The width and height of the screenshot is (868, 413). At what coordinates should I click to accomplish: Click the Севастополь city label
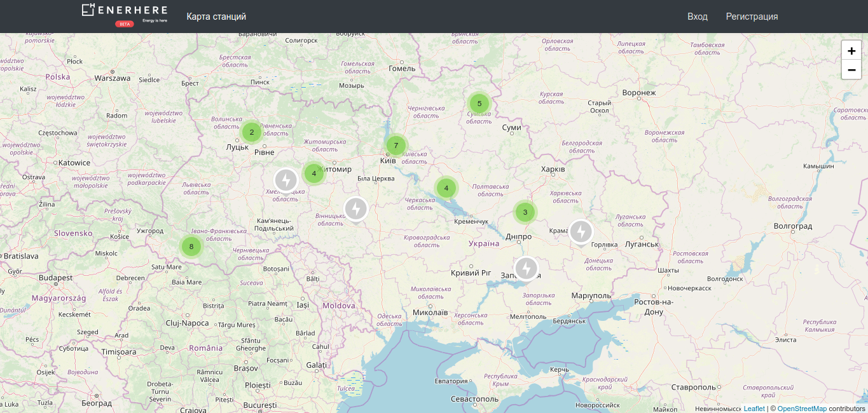click(474, 399)
